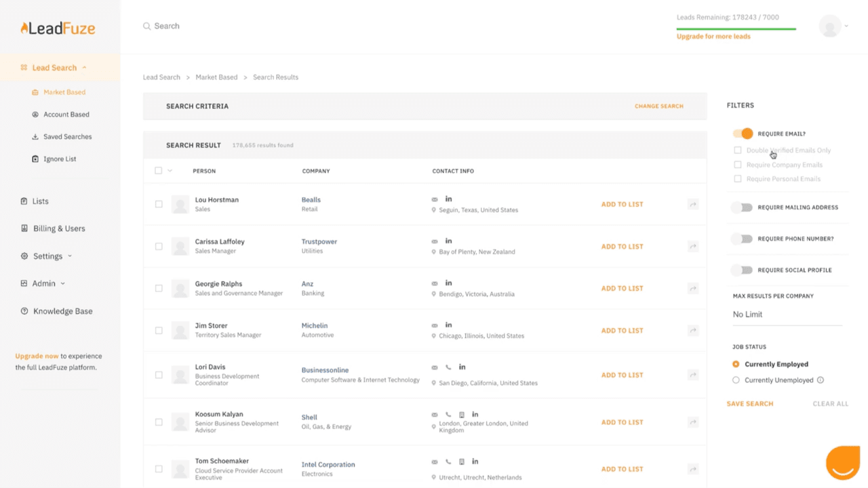Check Require Company Emails

tap(738, 165)
